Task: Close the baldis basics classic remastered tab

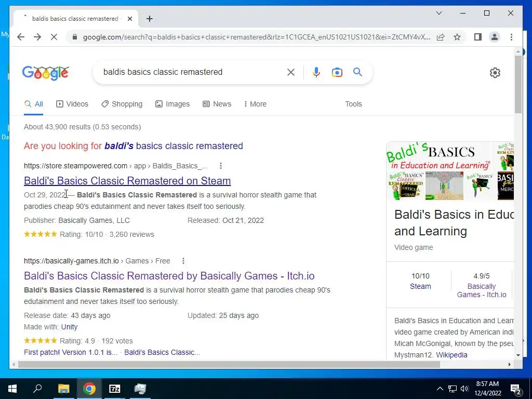Action: [129, 19]
